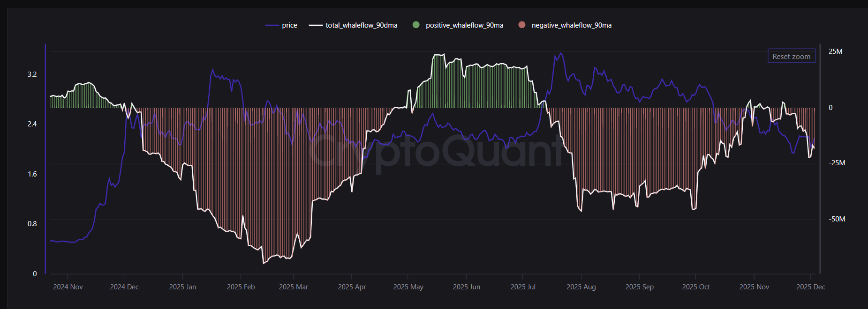The height and width of the screenshot is (309, 868).
Task: Click the 2025 Oct x-axis label
Action: [x=696, y=287]
